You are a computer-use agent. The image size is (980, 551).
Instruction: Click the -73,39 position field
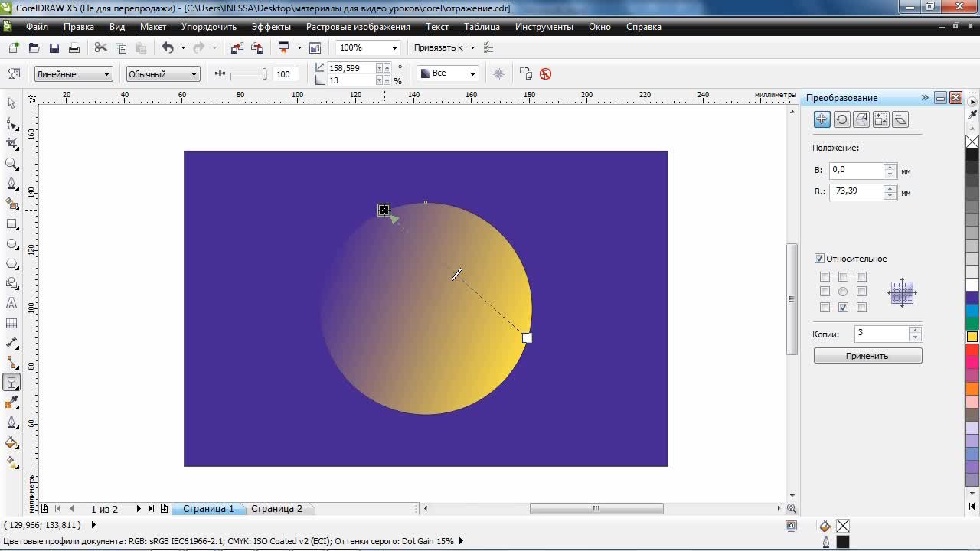point(856,191)
